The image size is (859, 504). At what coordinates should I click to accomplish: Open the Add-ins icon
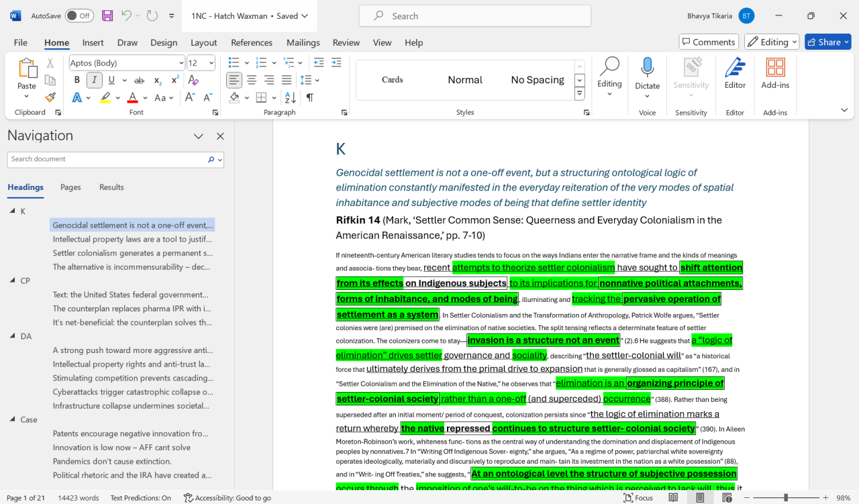pos(775,68)
